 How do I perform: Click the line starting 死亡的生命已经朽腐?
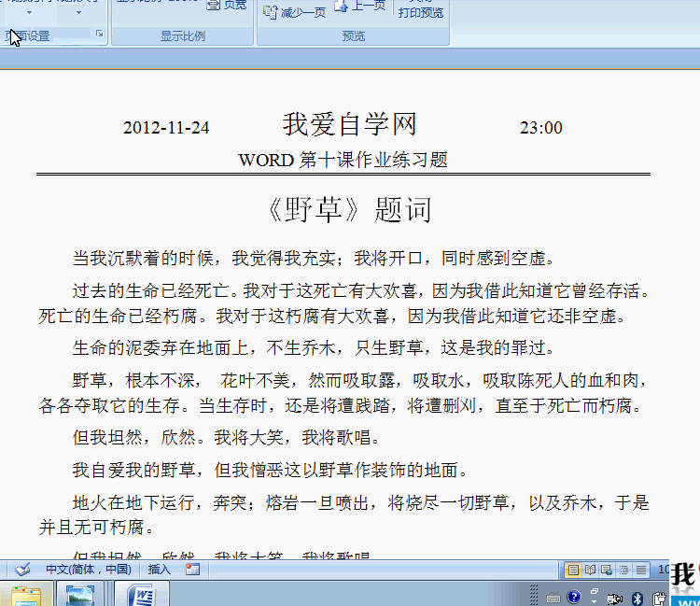click(332, 317)
